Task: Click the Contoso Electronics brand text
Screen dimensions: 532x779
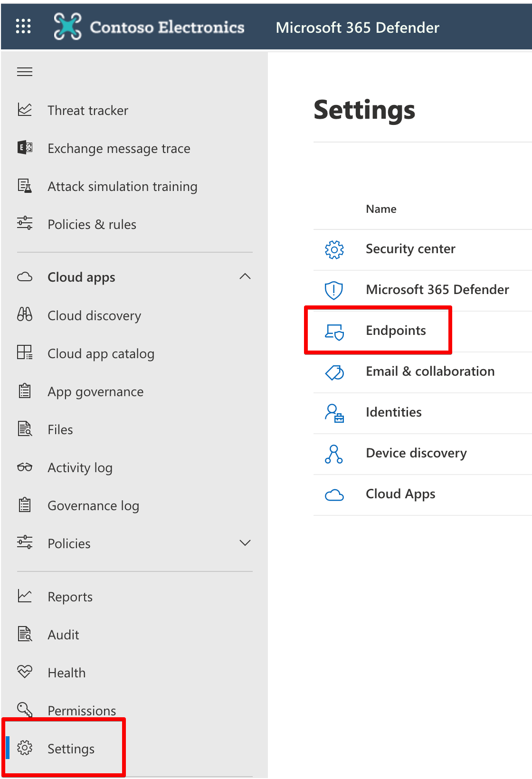Action: click(x=167, y=27)
